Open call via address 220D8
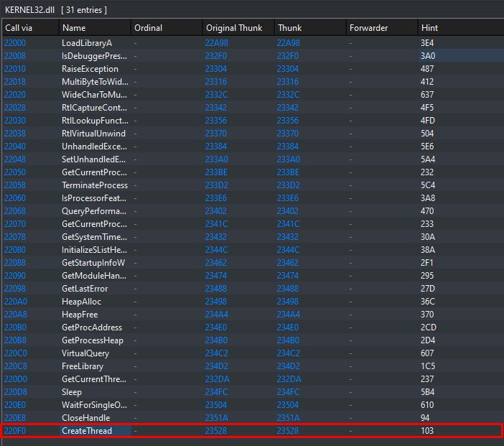The height and width of the screenshot is (446, 504). (15, 392)
